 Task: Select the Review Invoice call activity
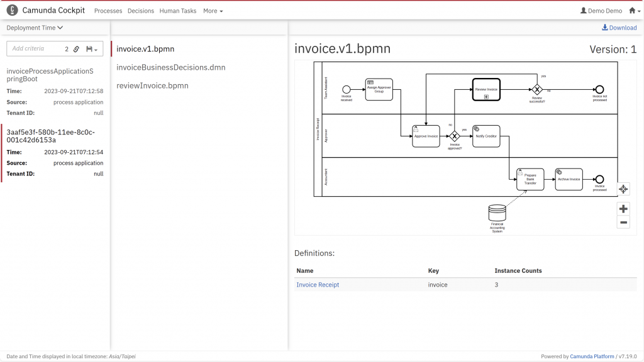[x=486, y=89]
